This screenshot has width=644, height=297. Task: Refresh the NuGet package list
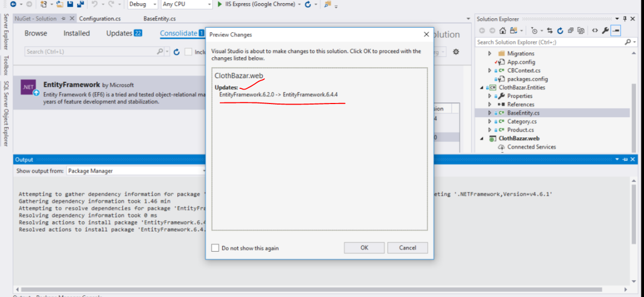(177, 51)
